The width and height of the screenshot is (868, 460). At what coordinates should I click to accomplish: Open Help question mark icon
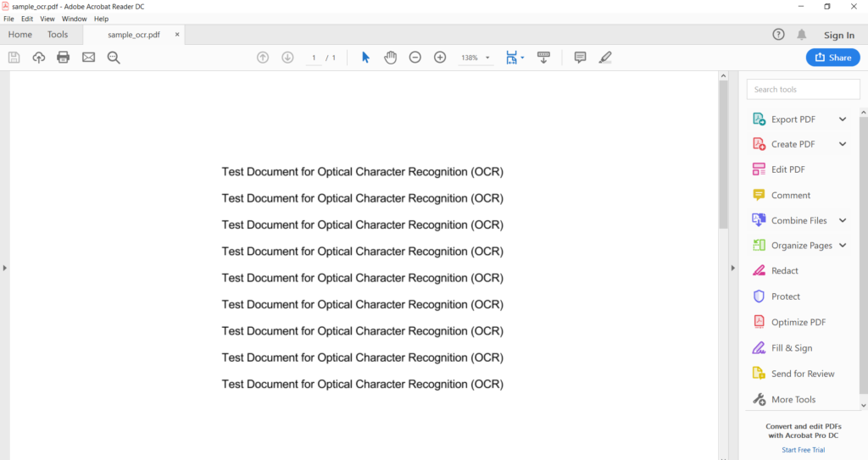[x=778, y=35]
